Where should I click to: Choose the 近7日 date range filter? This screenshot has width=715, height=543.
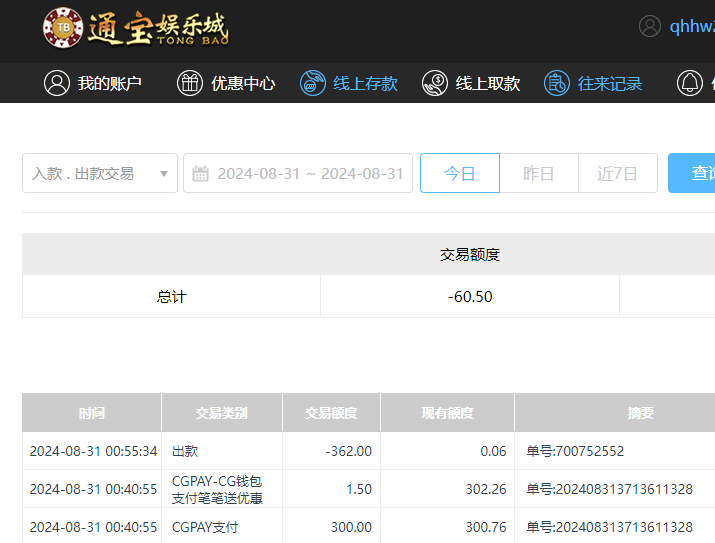pyautogui.click(x=617, y=173)
